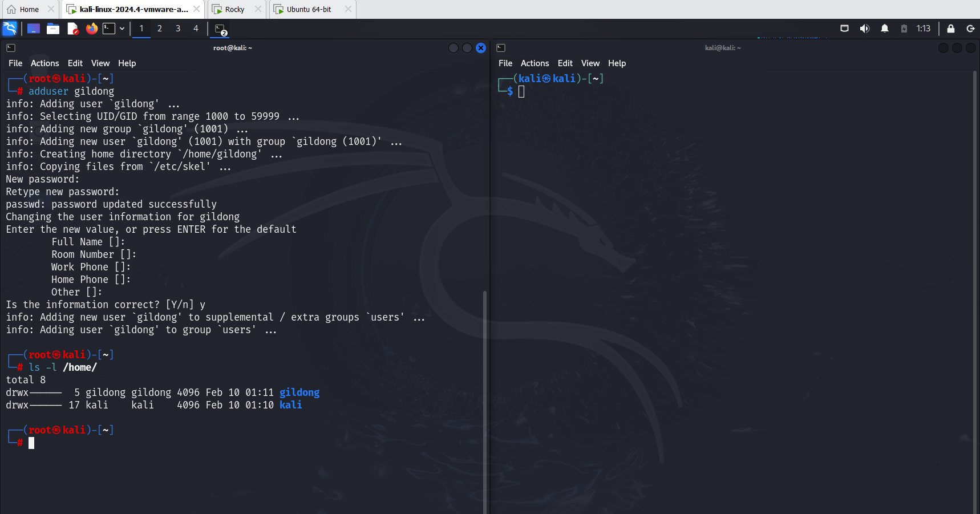Viewport: 980px width, 514px height.
Task: Open the notifications bell icon
Action: [885, 29]
